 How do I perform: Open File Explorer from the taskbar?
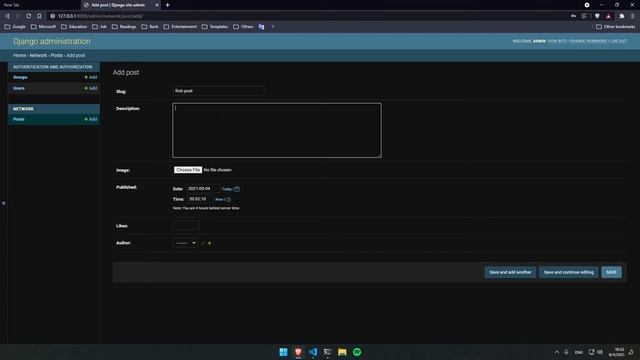(x=342, y=352)
